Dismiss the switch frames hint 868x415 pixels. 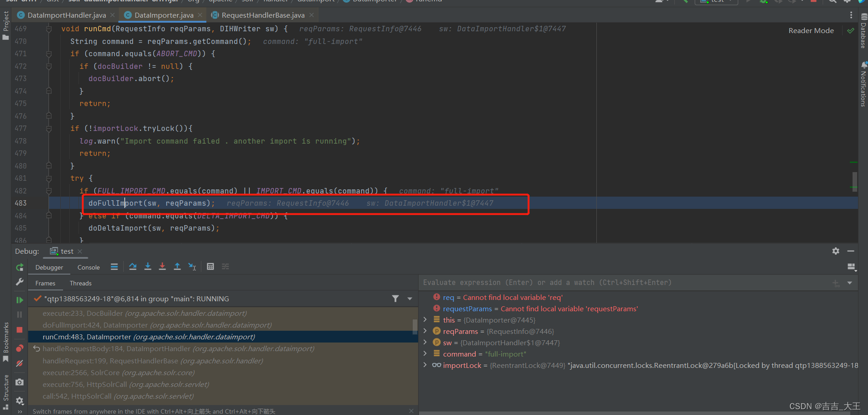[411, 411]
